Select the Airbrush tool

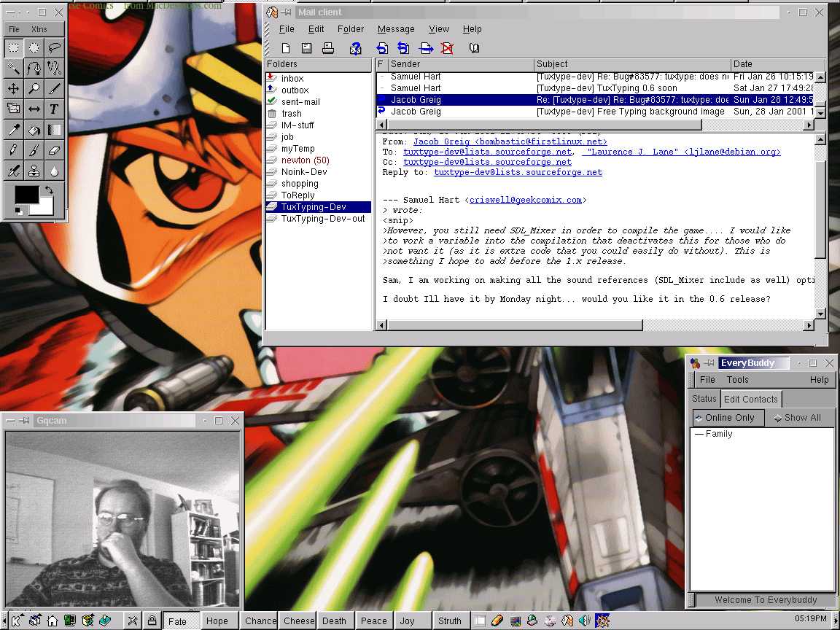[13, 171]
